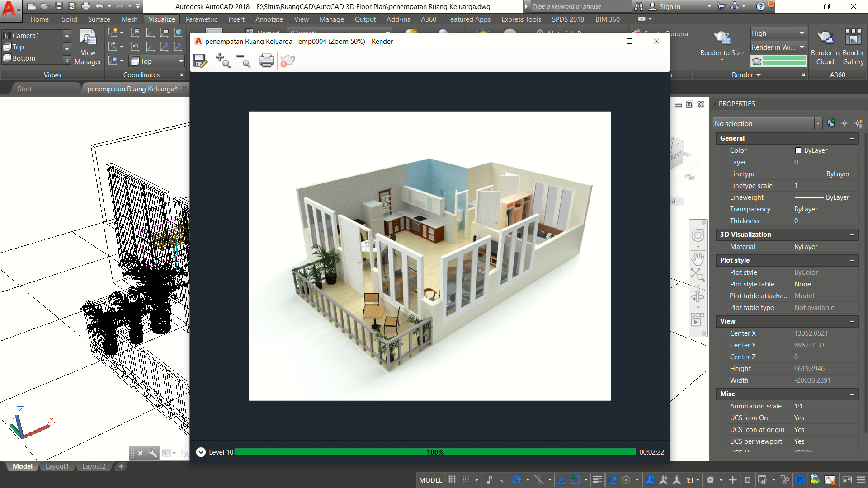The image size is (868, 488).
Task: Save the rendered image to a file
Action: coord(200,60)
